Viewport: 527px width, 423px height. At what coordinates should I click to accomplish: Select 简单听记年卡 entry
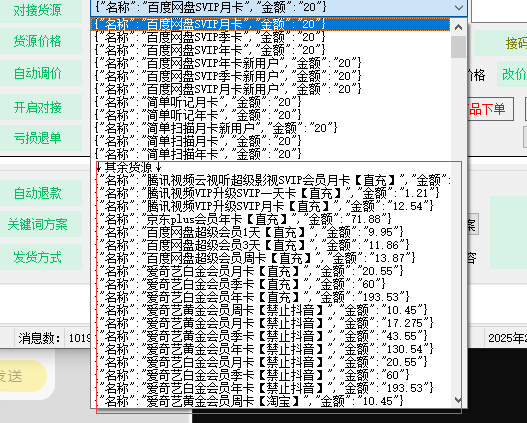(x=271, y=115)
